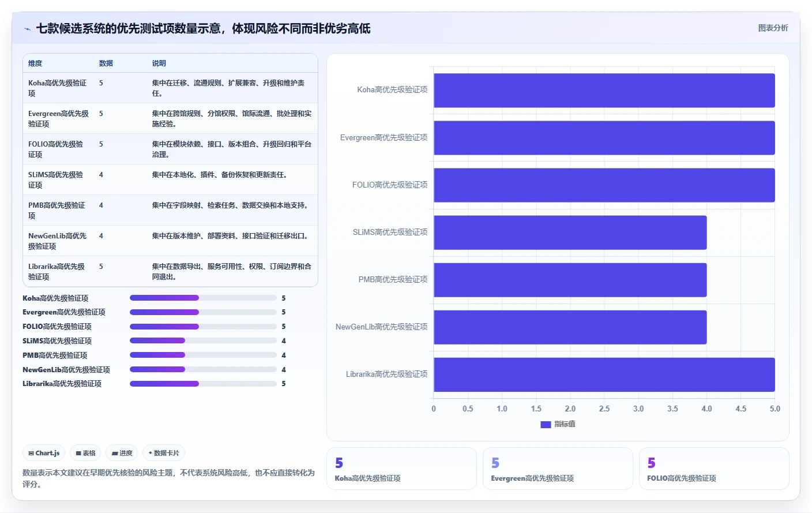This screenshot has height=513, width=812.
Task: Click the Koha progress bar
Action: pyautogui.click(x=203, y=298)
